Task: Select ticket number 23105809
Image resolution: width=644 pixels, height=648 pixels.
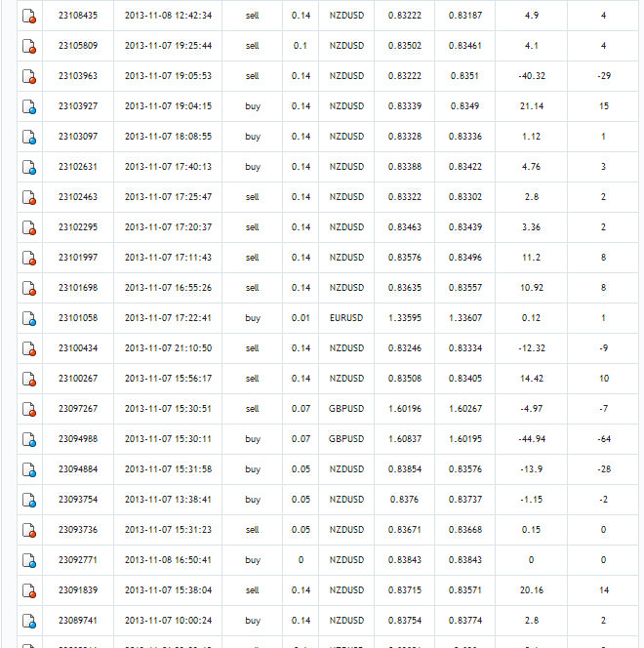Action: [78, 46]
